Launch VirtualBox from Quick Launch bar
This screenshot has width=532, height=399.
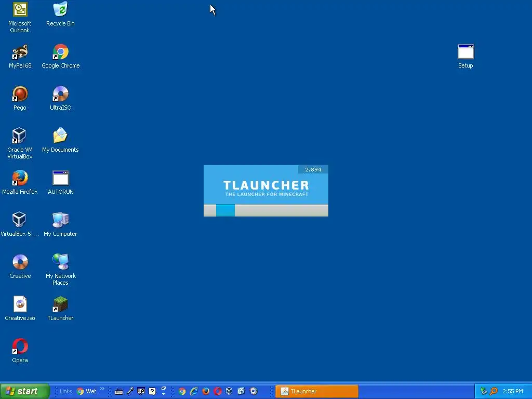tap(229, 391)
